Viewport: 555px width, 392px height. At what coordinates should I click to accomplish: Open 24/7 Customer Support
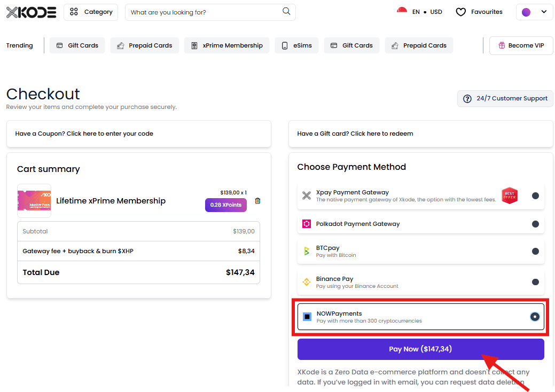click(505, 98)
